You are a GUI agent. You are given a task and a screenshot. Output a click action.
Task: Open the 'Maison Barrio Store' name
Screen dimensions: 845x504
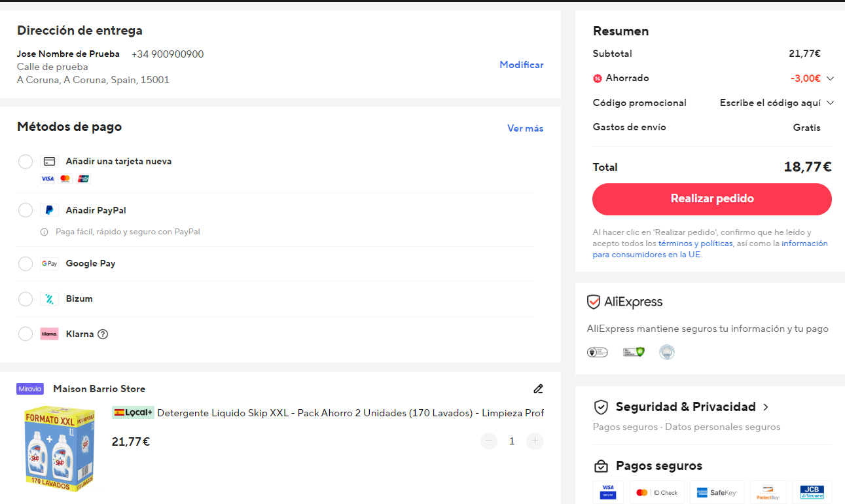[99, 389]
